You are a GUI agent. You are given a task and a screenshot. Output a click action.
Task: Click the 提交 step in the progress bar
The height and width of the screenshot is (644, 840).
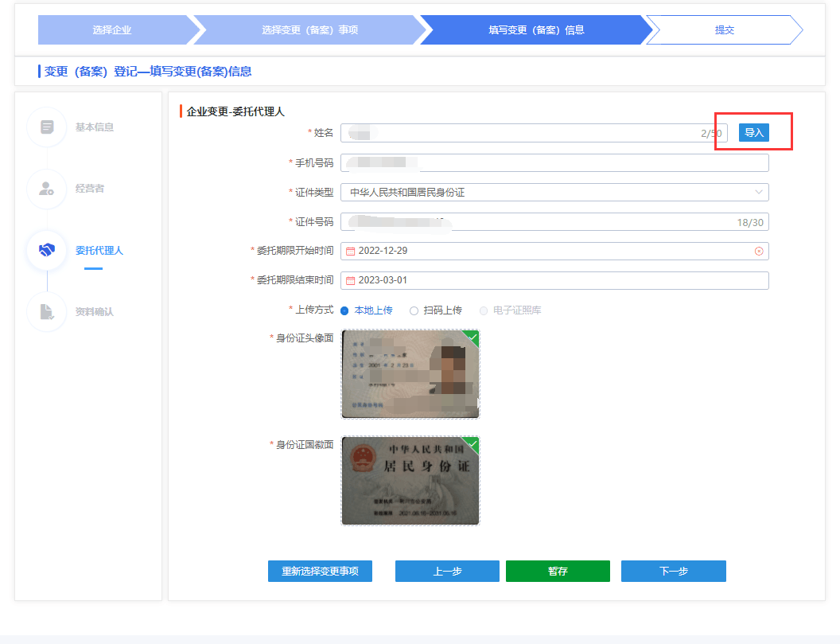tap(724, 30)
